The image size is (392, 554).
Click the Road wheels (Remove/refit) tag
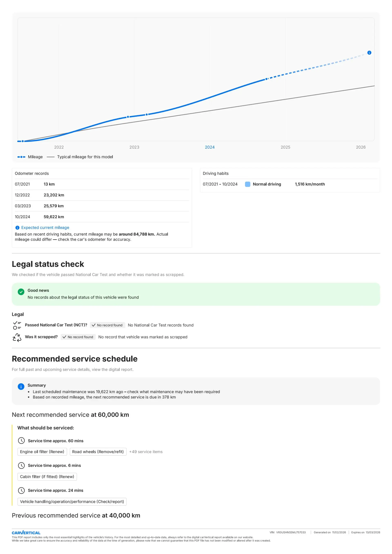pyautogui.click(x=98, y=452)
